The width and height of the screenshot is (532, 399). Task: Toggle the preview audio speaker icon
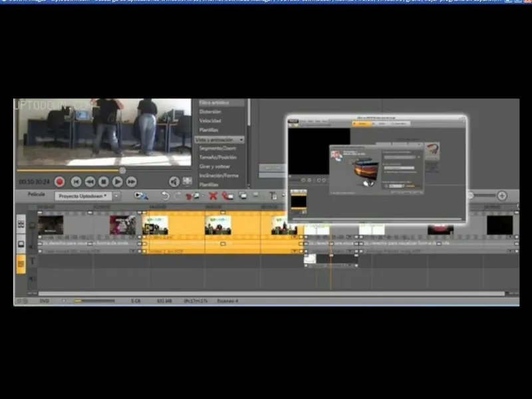click(174, 182)
